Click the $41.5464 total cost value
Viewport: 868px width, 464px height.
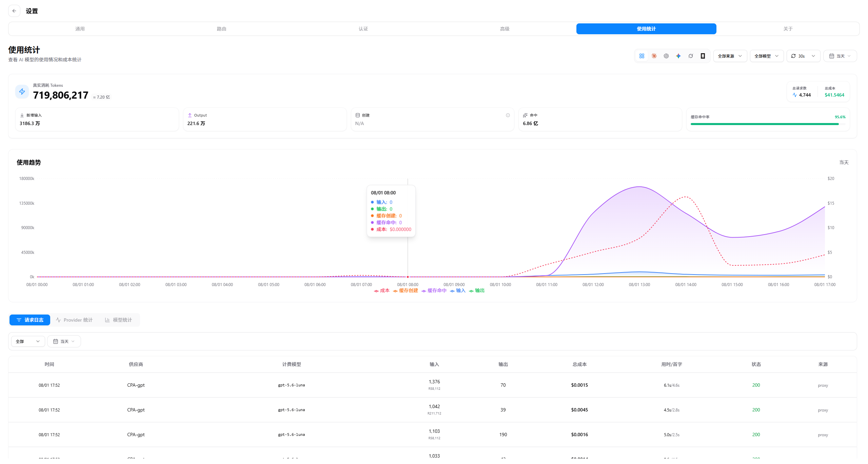point(834,95)
